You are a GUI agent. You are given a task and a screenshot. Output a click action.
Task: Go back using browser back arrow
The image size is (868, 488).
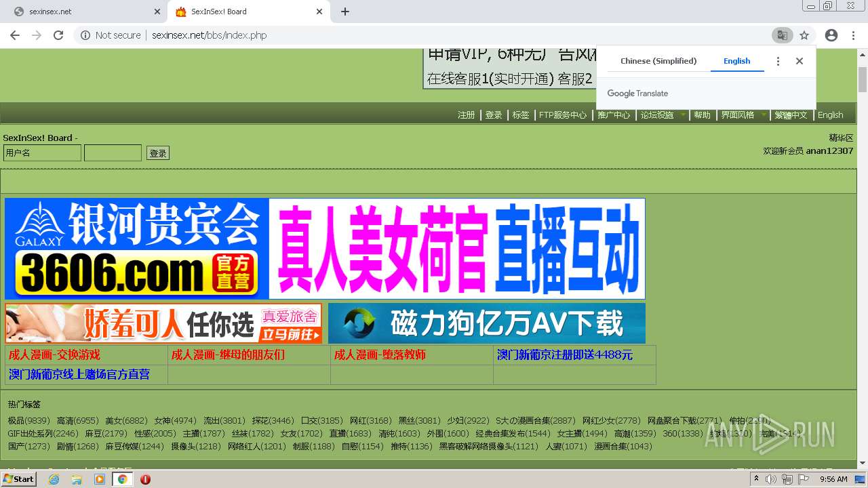coord(15,35)
